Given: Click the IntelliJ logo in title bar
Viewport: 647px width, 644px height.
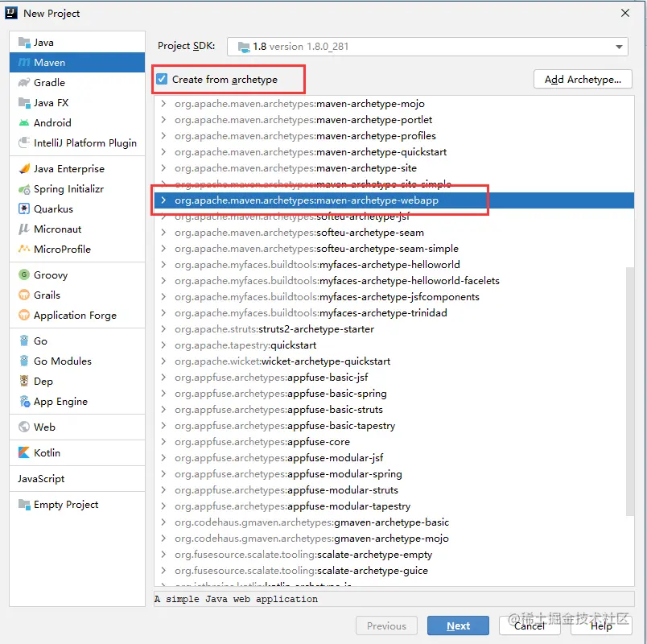Looking at the screenshot, I should click(11, 13).
